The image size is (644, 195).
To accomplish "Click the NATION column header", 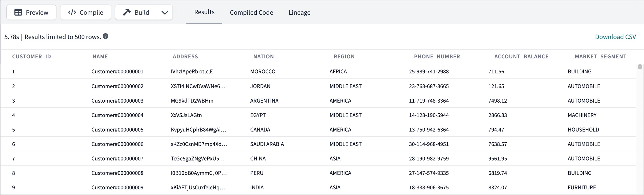I will click(x=263, y=56).
